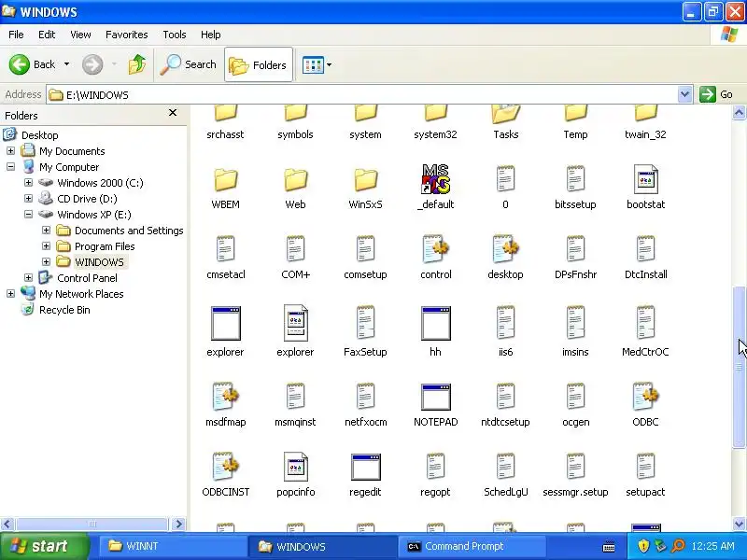
Task: Click the keyboard icon on taskbar
Action: 609,547
